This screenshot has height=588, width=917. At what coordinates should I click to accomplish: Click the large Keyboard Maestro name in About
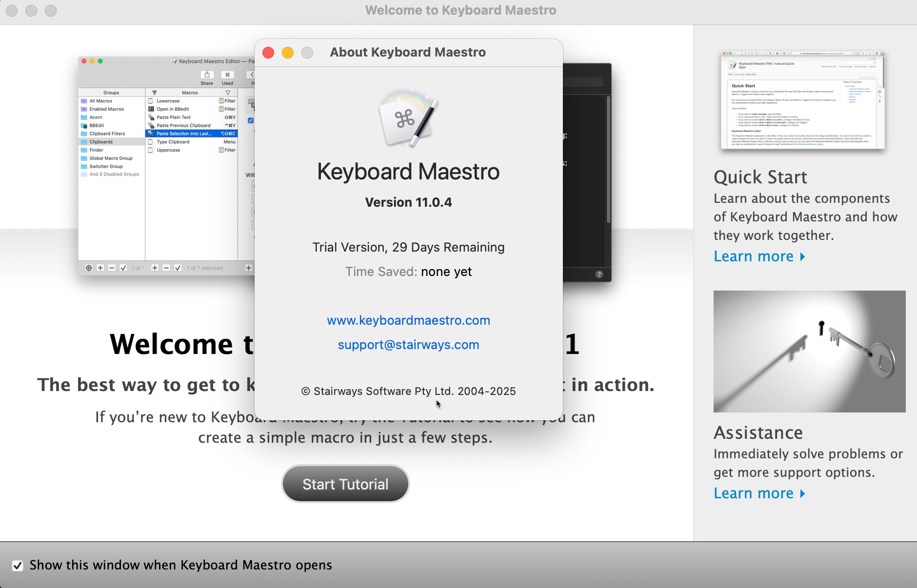coord(408,172)
